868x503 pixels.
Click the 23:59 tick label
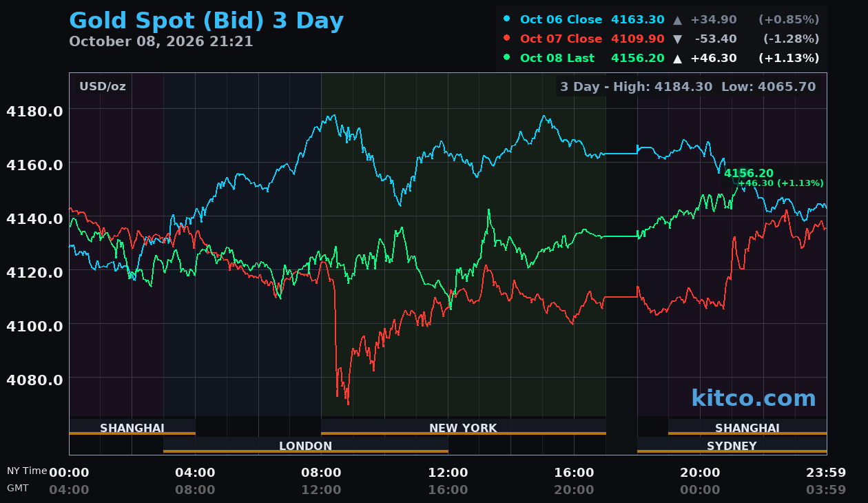pos(826,473)
